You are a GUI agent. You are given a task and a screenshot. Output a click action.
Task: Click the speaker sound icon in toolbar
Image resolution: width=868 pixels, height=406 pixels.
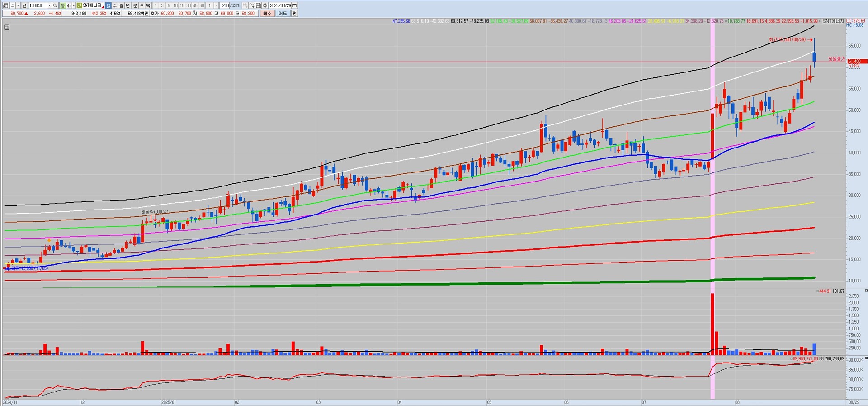point(68,5)
